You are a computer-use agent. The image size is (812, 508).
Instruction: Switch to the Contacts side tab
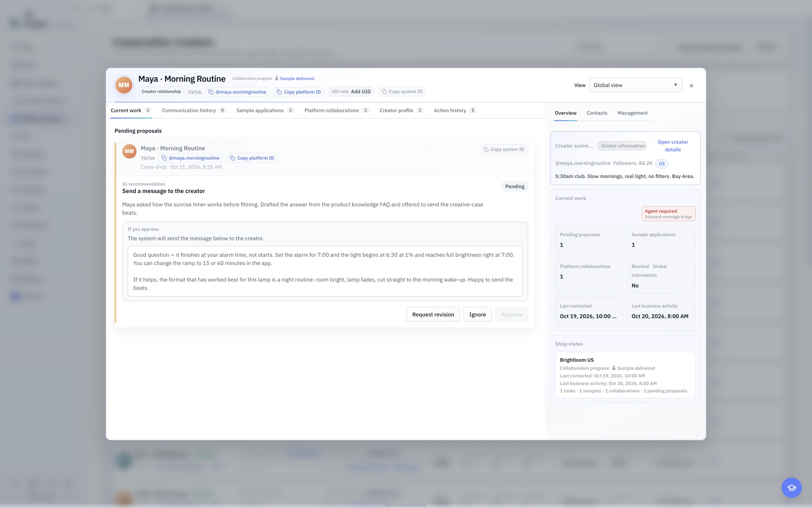(597, 113)
